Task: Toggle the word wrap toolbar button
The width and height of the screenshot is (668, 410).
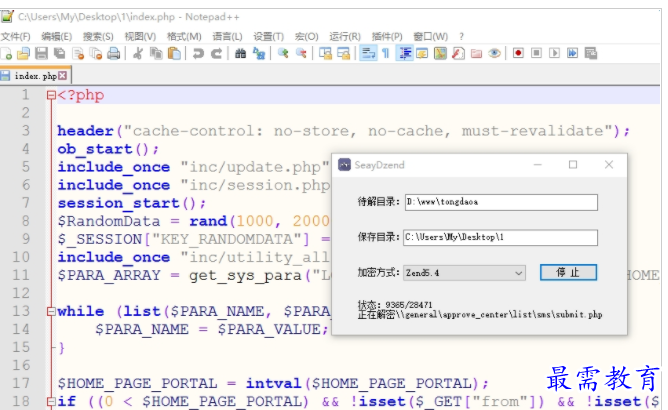Action: pos(367,53)
